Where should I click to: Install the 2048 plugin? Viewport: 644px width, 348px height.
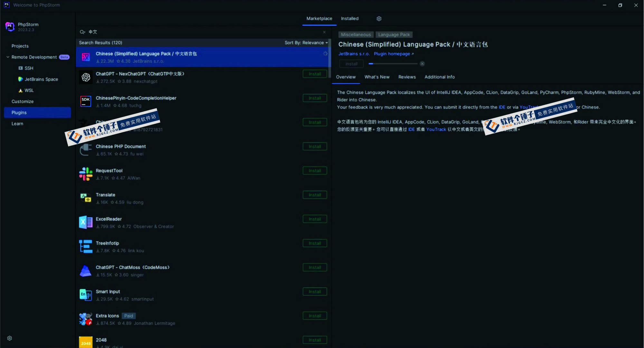click(x=315, y=340)
